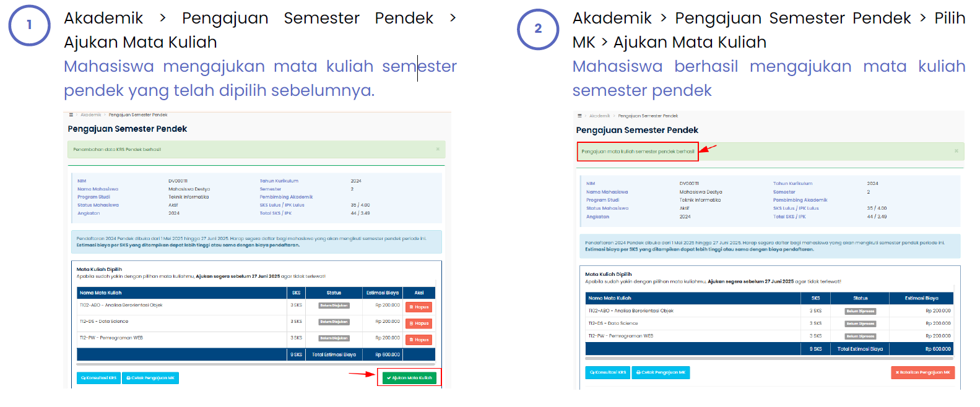Click the horizontal scrollbar under right course table
This screenshot has height=407, width=980.
coord(770,358)
